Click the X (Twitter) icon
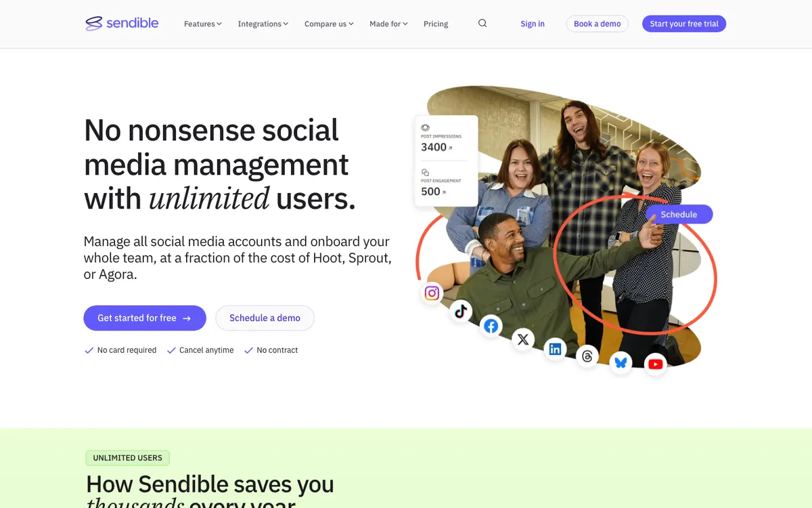The width and height of the screenshot is (812, 508). 523,340
